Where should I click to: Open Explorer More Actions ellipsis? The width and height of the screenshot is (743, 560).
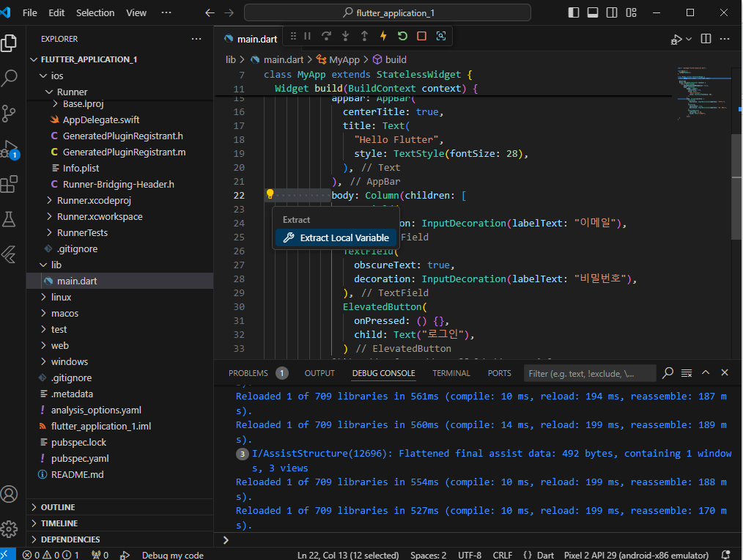click(196, 39)
